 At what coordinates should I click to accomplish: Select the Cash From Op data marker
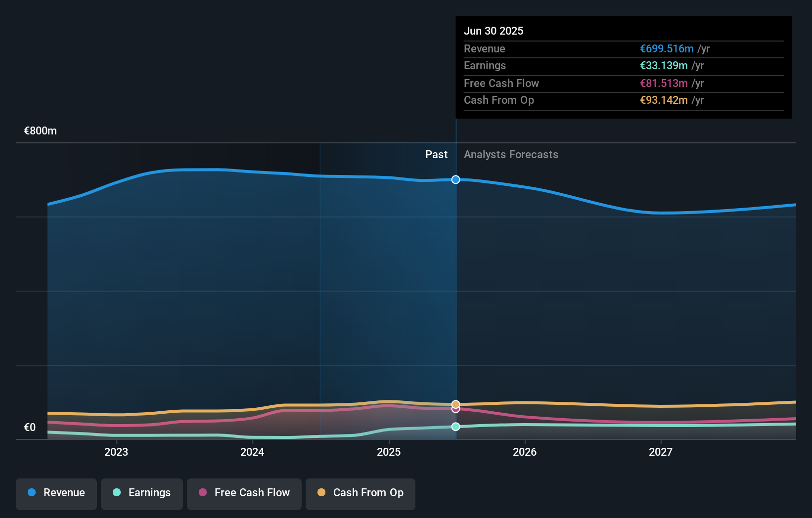click(x=455, y=404)
